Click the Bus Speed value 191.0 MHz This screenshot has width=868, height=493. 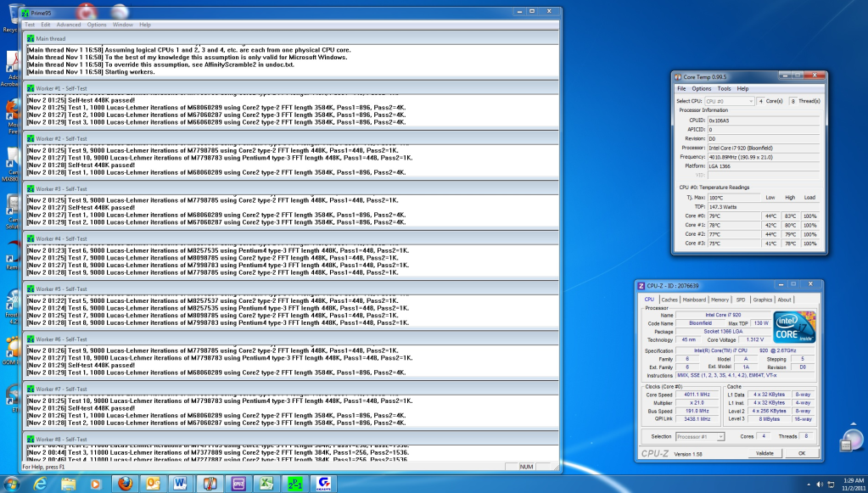point(697,411)
